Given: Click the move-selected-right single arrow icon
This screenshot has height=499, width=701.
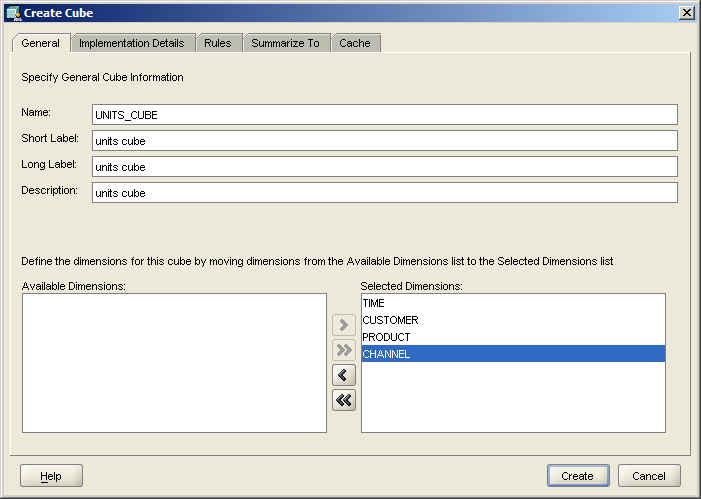Looking at the screenshot, I should pyautogui.click(x=344, y=325).
